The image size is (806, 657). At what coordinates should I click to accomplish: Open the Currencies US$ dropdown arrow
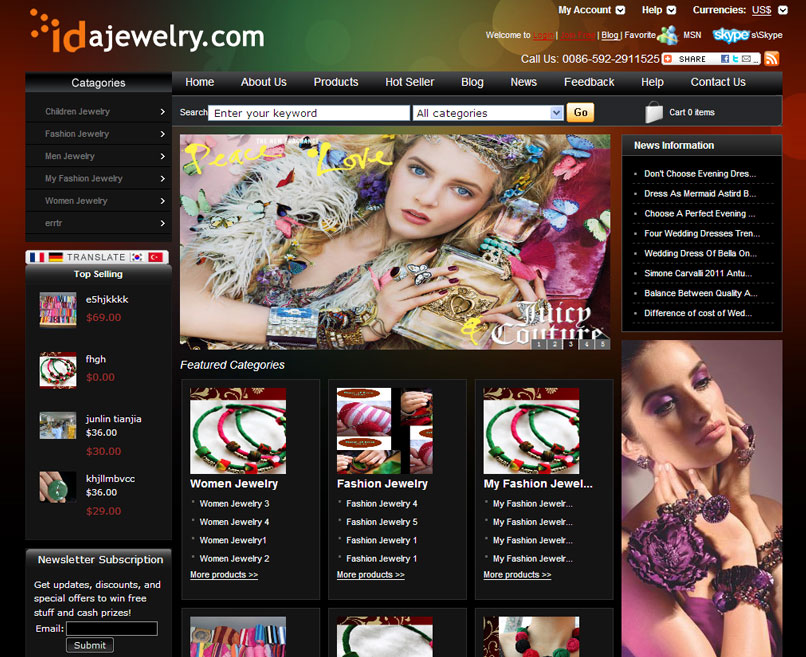tap(782, 10)
